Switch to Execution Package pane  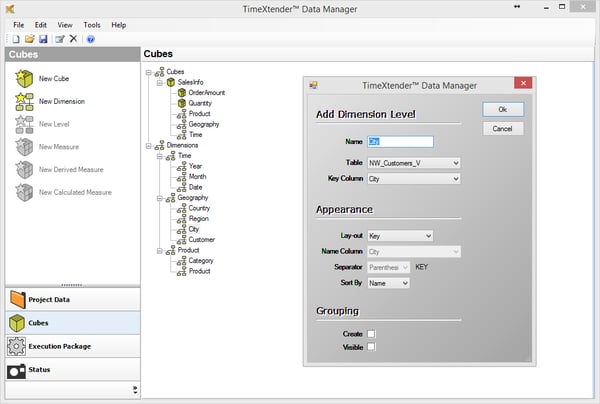73,346
